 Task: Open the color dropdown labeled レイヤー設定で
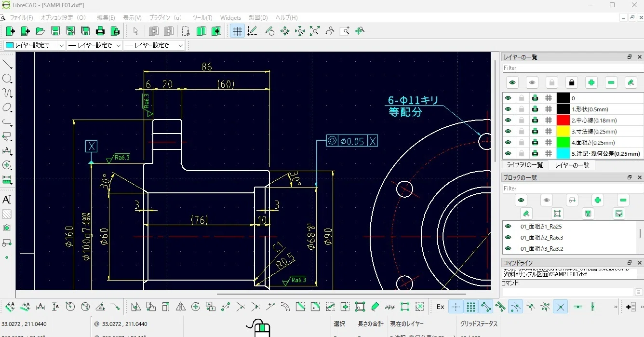[35, 45]
